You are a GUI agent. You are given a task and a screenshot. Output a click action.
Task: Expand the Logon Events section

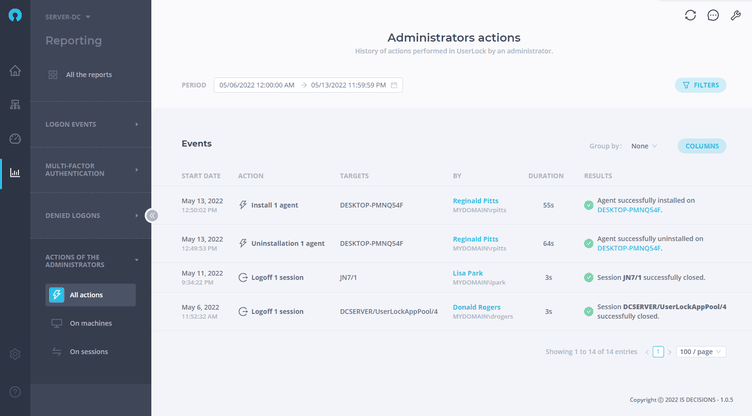pyautogui.click(x=91, y=124)
